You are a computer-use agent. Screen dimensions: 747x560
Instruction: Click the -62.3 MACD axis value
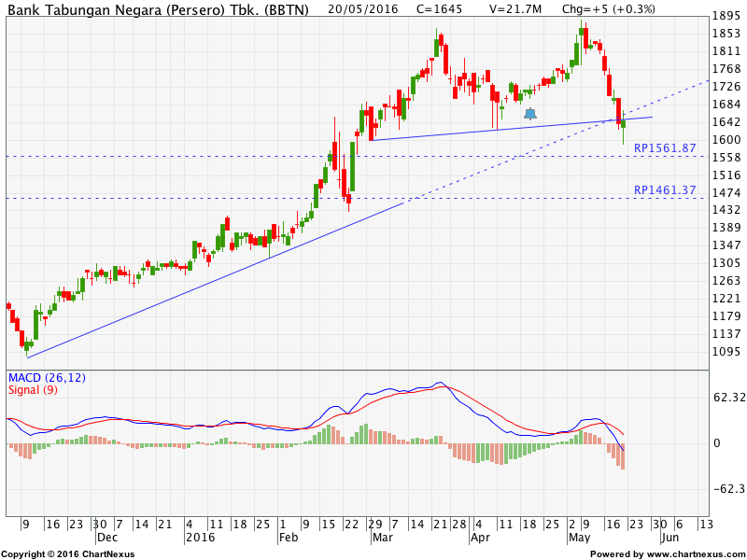click(x=729, y=488)
